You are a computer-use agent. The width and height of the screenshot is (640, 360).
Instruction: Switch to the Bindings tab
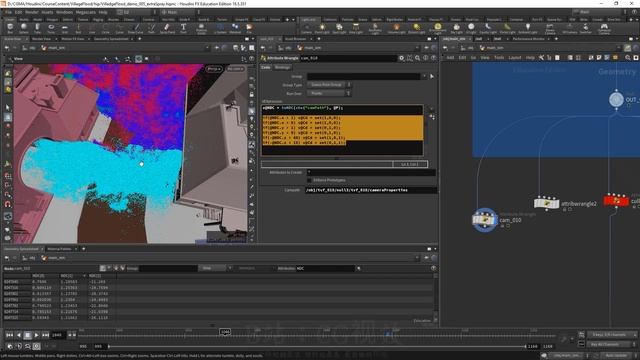(x=282, y=67)
